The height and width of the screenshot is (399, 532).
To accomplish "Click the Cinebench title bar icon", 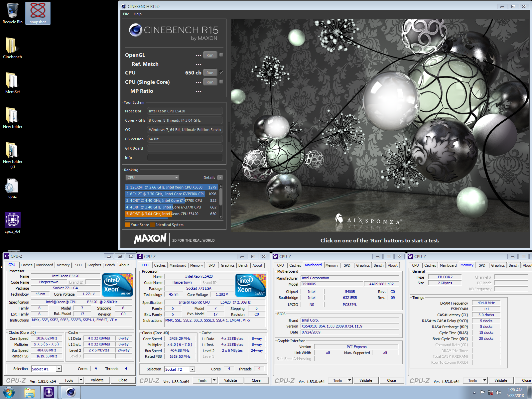I will tap(124, 6).
